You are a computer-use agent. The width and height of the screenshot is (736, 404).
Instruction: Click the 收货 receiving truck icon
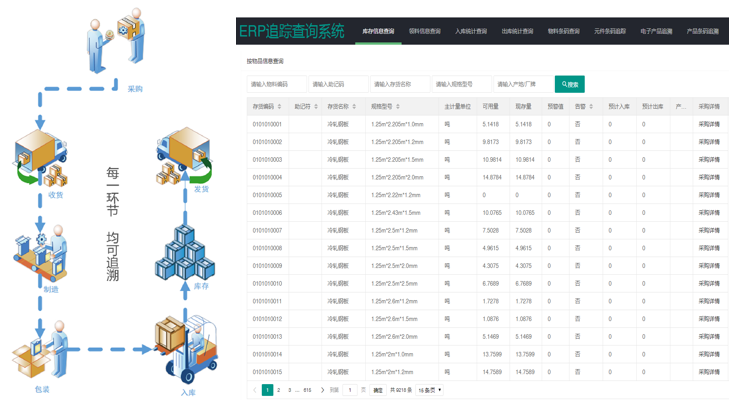click(x=41, y=158)
